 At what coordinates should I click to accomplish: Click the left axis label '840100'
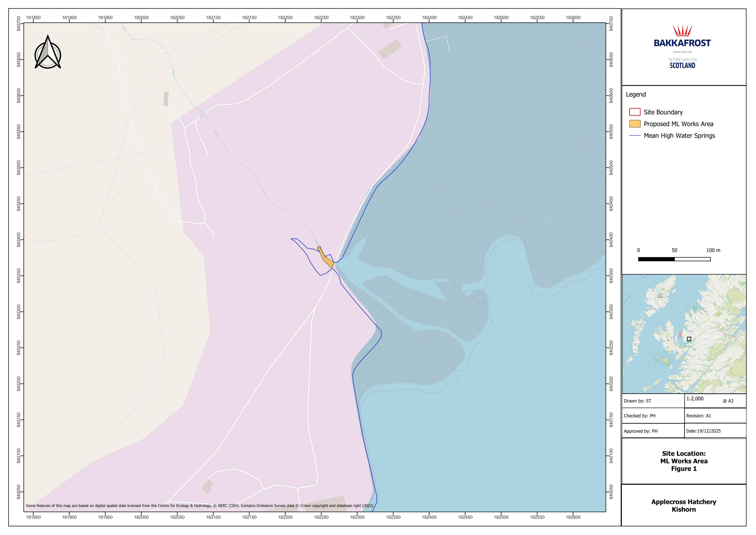[x=19, y=456]
